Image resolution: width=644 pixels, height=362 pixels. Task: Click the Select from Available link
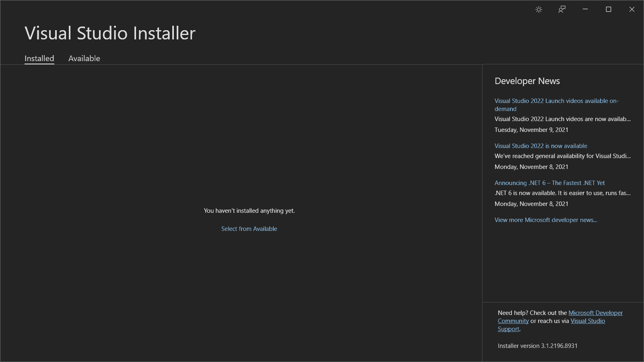click(x=249, y=229)
